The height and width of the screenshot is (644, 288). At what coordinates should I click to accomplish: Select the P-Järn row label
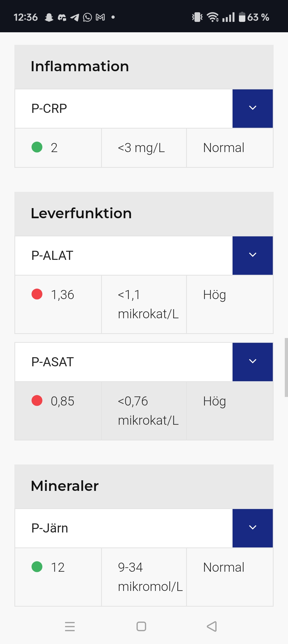click(x=50, y=528)
